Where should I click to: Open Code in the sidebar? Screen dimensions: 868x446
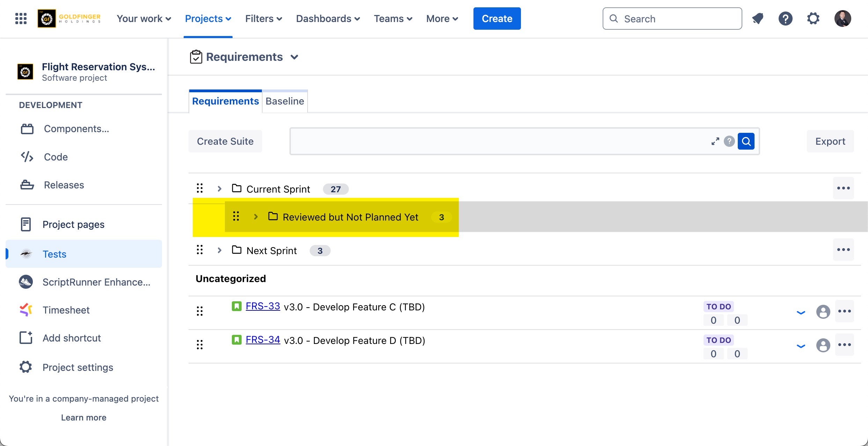56,157
